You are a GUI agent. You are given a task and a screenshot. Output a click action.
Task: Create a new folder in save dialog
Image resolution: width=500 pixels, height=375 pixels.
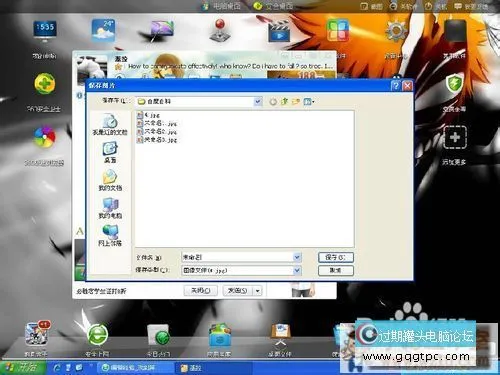[x=296, y=101]
